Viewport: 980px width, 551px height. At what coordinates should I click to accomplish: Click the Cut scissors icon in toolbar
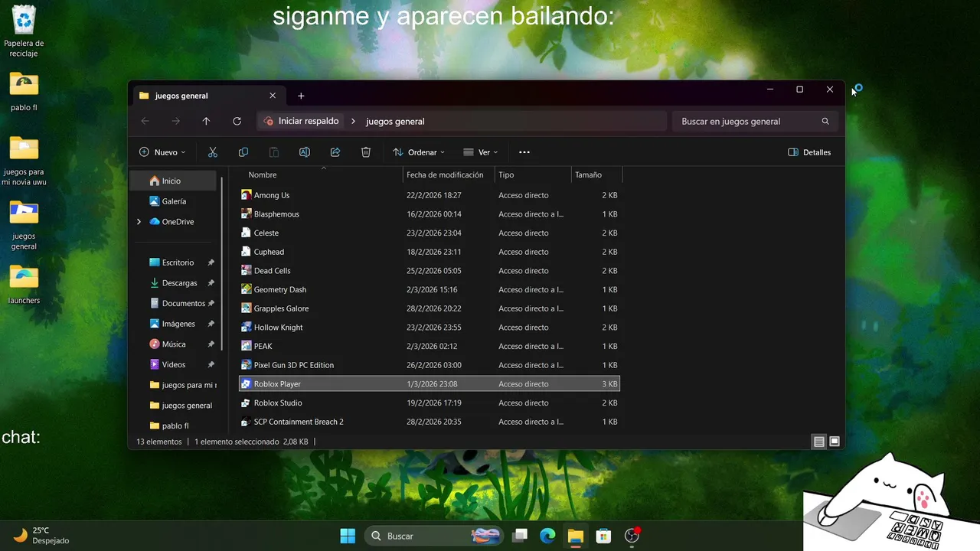click(x=213, y=152)
